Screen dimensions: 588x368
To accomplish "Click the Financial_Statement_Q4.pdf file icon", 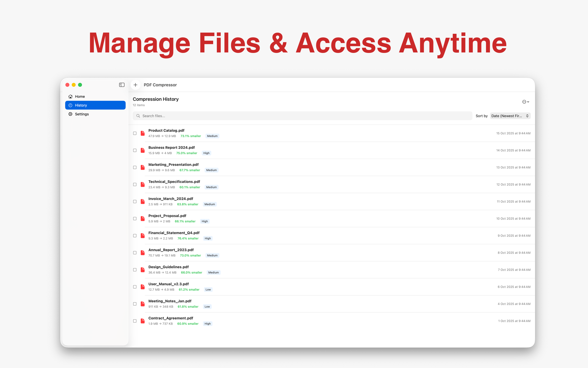I will (x=143, y=235).
